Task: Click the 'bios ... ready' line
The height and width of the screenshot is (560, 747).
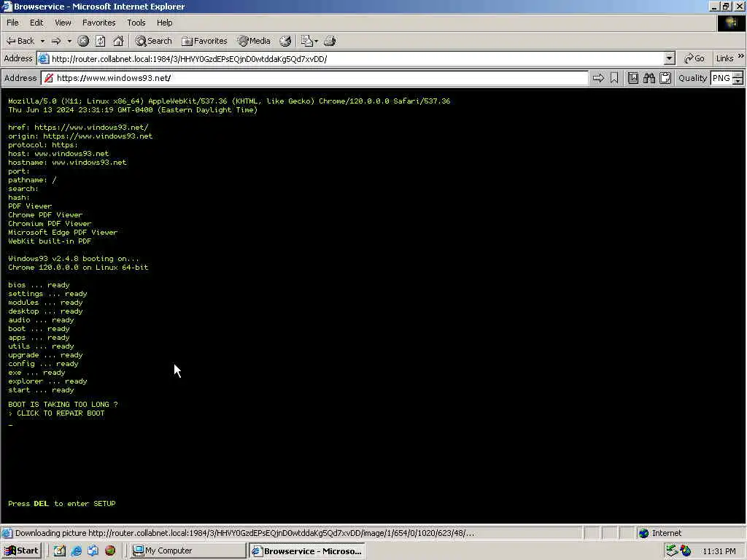Action: point(39,285)
